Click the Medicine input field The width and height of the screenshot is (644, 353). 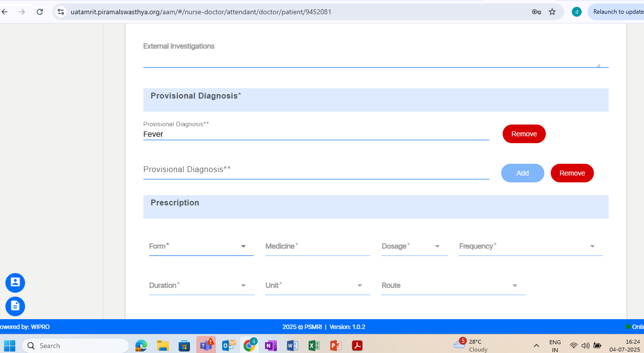(317, 246)
